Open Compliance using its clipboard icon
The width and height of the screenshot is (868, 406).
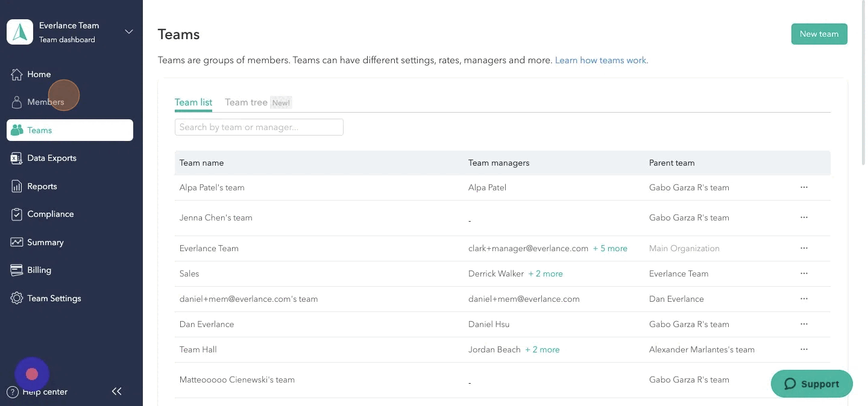pyautogui.click(x=17, y=214)
